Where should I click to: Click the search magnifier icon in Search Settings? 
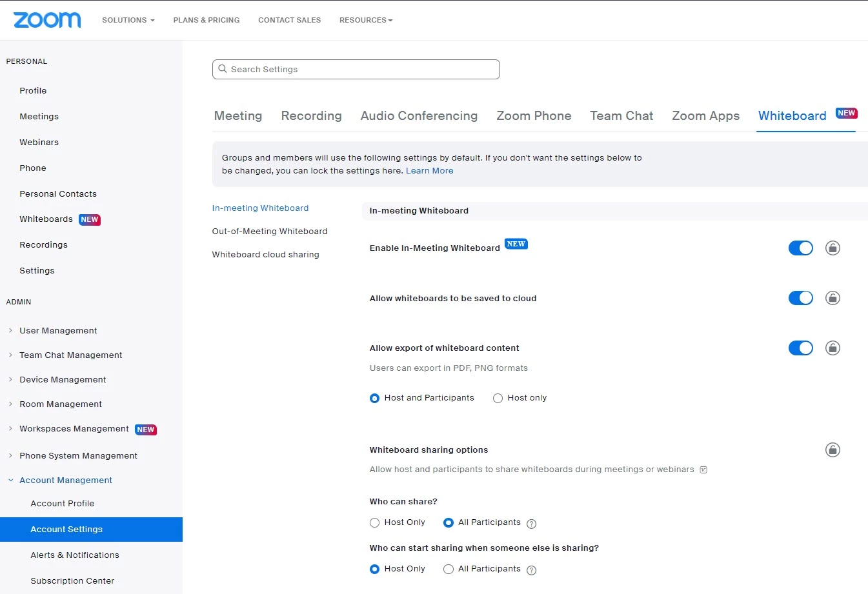pyautogui.click(x=223, y=69)
